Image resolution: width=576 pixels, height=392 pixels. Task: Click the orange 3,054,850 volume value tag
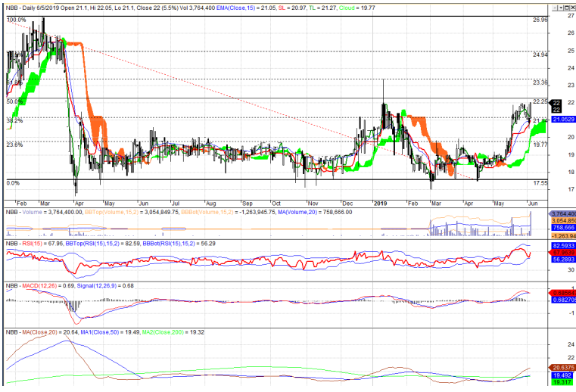pos(563,220)
